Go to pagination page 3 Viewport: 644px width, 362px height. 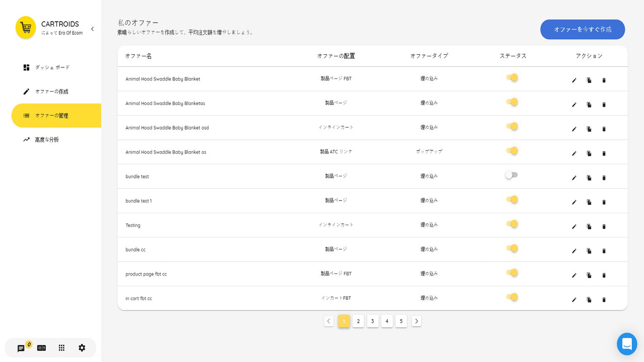pyautogui.click(x=373, y=321)
